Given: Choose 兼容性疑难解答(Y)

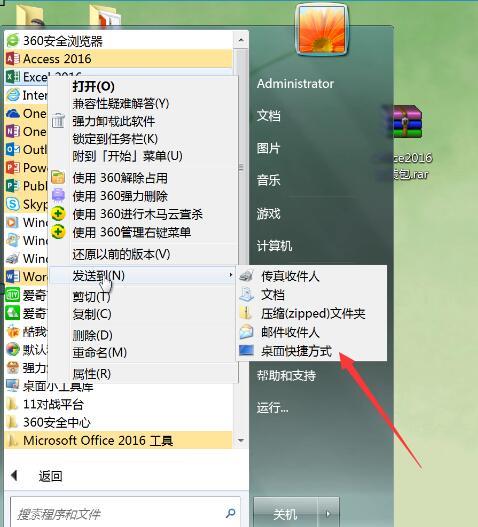Looking at the screenshot, I should click(x=121, y=103).
